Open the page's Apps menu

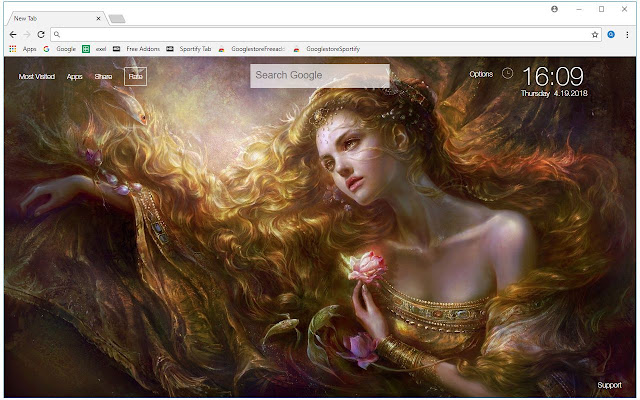(x=75, y=76)
